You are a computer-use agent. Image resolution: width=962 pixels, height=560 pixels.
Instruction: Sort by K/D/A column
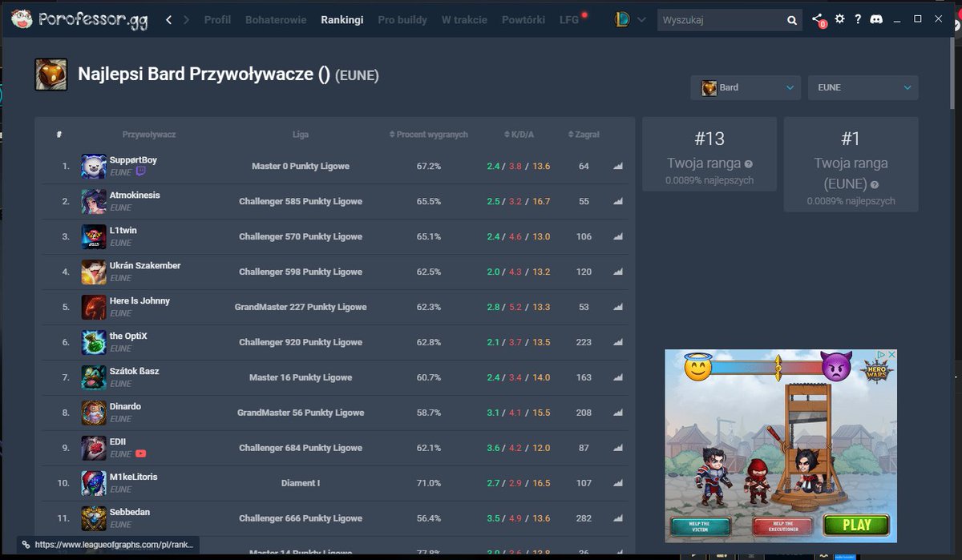pos(519,135)
